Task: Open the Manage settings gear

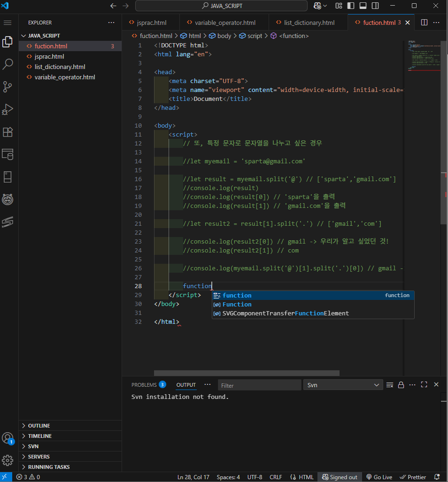Action: click(8, 460)
